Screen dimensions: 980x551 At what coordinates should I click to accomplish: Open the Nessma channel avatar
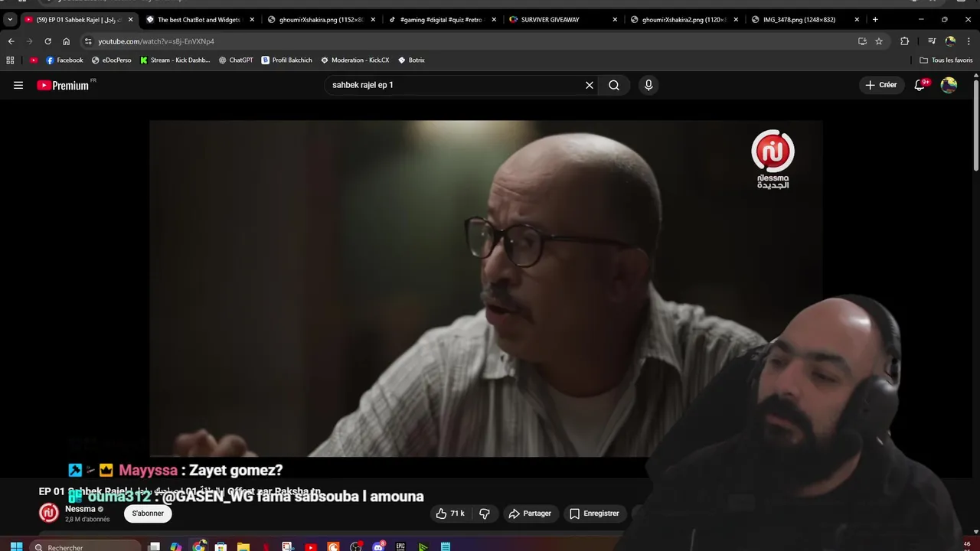49,513
